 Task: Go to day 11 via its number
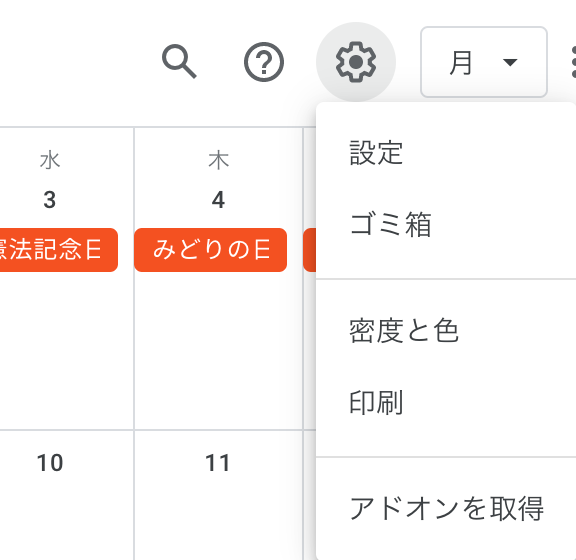click(x=217, y=463)
